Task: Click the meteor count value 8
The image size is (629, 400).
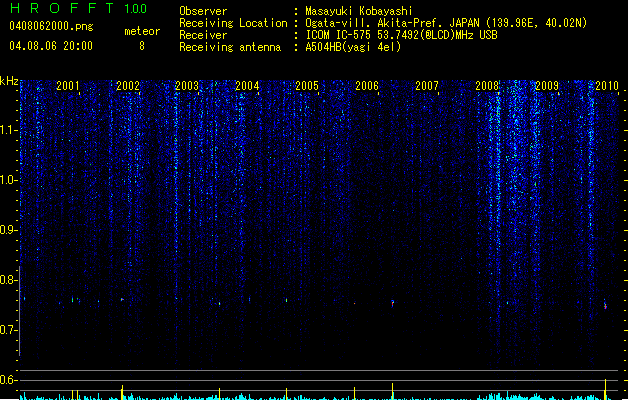Action: click(142, 46)
